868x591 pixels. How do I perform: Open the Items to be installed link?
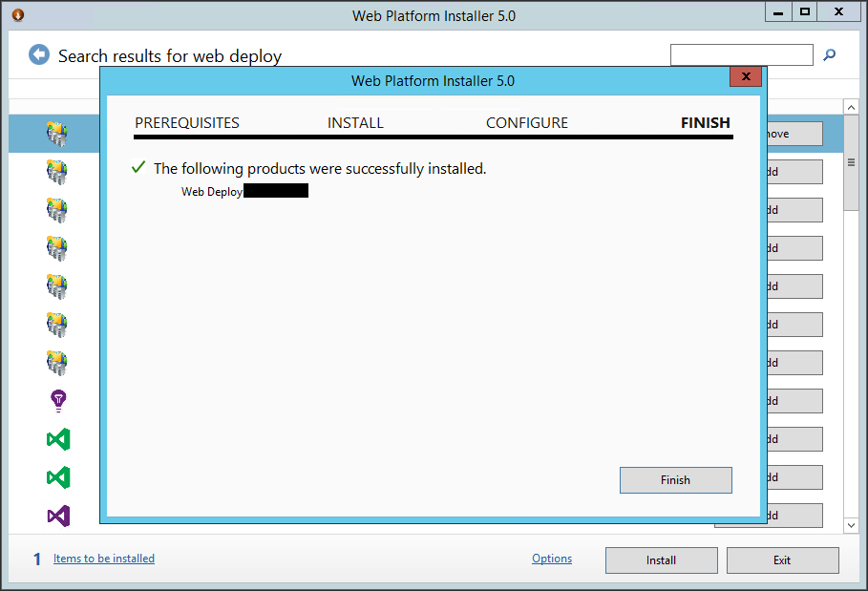click(x=104, y=559)
